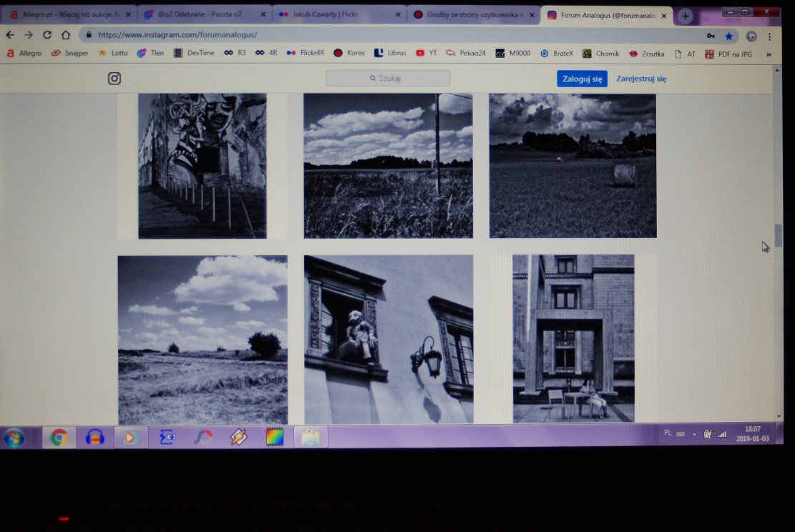Click inside the Szukaj search field
The width and height of the screenshot is (795, 532).
[388, 79]
